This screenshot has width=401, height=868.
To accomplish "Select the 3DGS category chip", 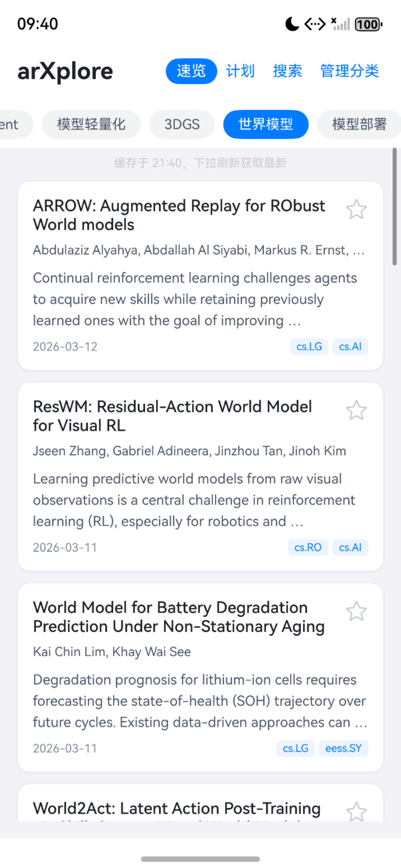I will click(182, 124).
